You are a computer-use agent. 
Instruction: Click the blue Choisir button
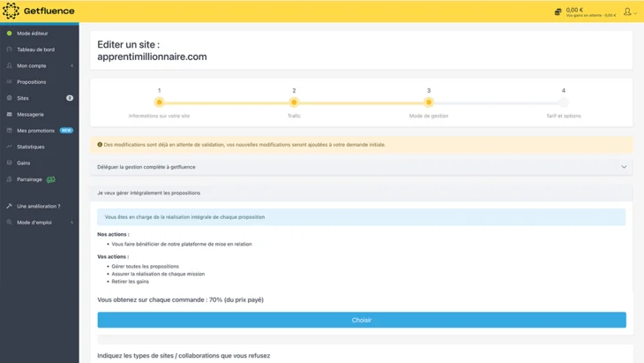tap(362, 320)
